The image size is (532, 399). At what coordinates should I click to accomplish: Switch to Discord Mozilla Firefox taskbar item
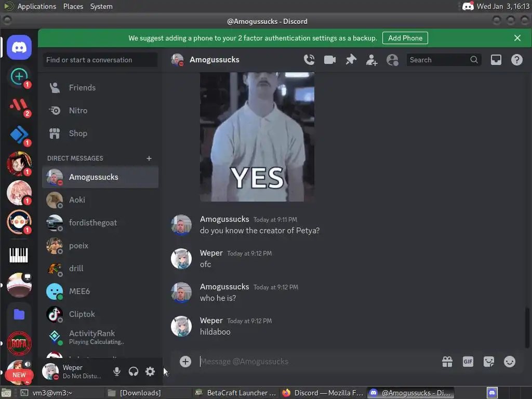[323, 393]
